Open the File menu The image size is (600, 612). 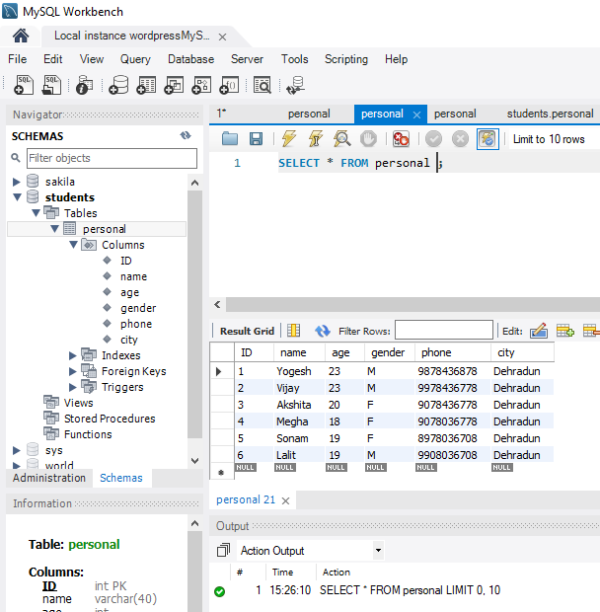click(x=18, y=59)
